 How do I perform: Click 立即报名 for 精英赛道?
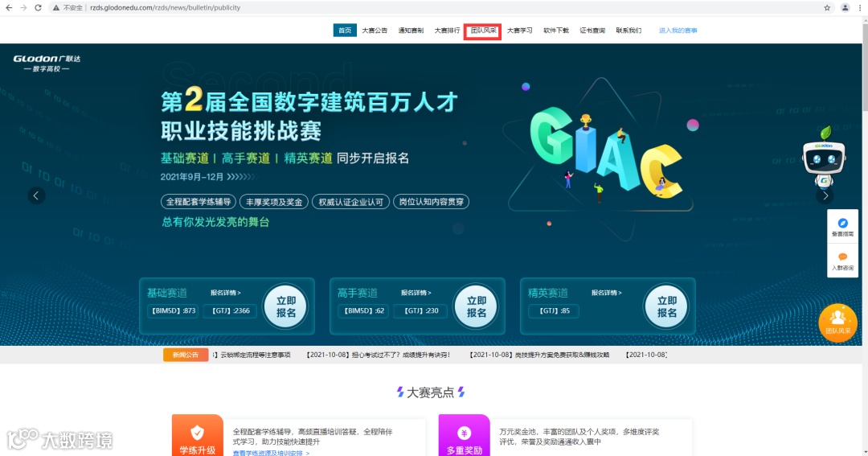(x=666, y=306)
